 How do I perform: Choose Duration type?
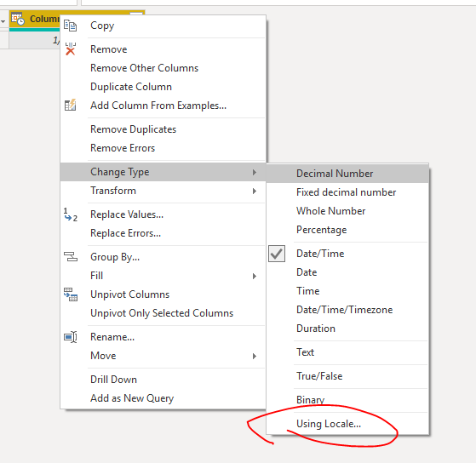[x=347, y=329]
